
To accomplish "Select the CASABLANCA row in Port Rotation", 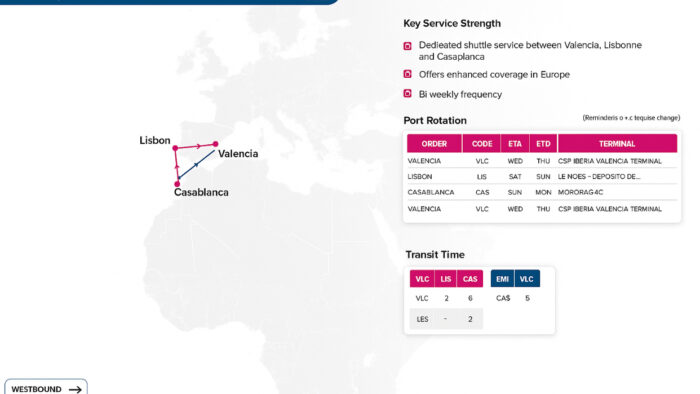I will tap(542, 192).
